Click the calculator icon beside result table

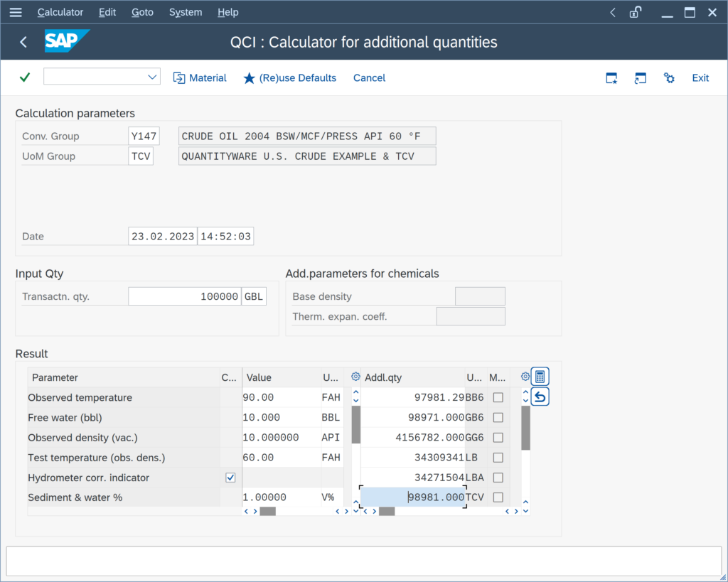pos(540,377)
